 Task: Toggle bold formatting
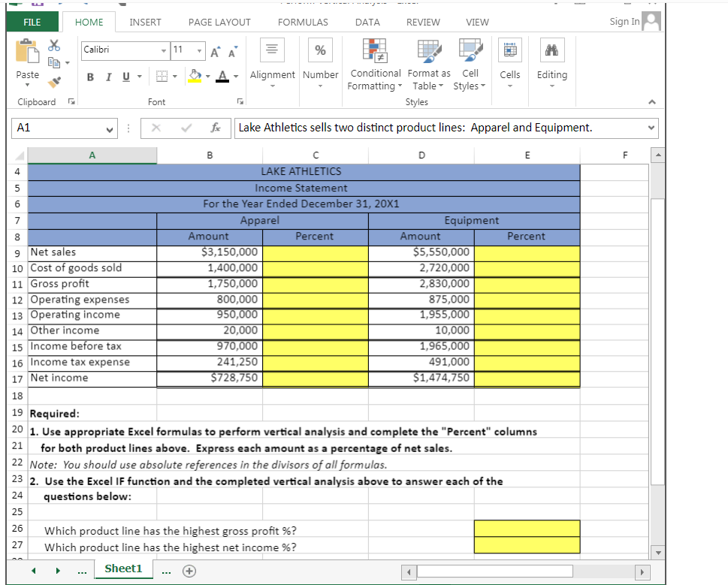click(89, 77)
